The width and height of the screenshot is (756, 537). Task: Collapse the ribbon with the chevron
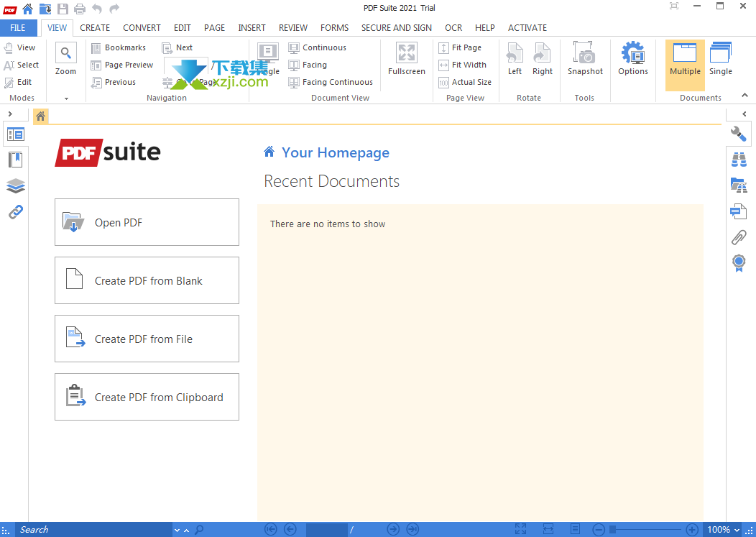(x=745, y=95)
